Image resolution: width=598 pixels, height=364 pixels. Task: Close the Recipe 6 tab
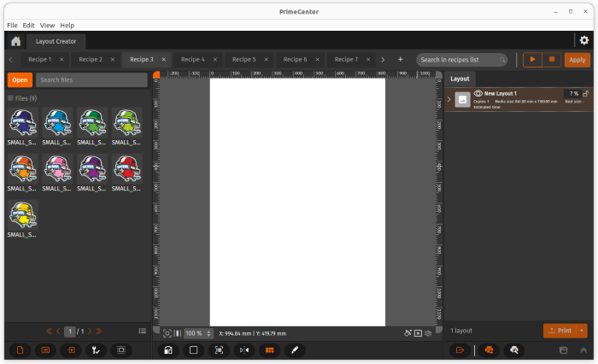[x=317, y=60]
